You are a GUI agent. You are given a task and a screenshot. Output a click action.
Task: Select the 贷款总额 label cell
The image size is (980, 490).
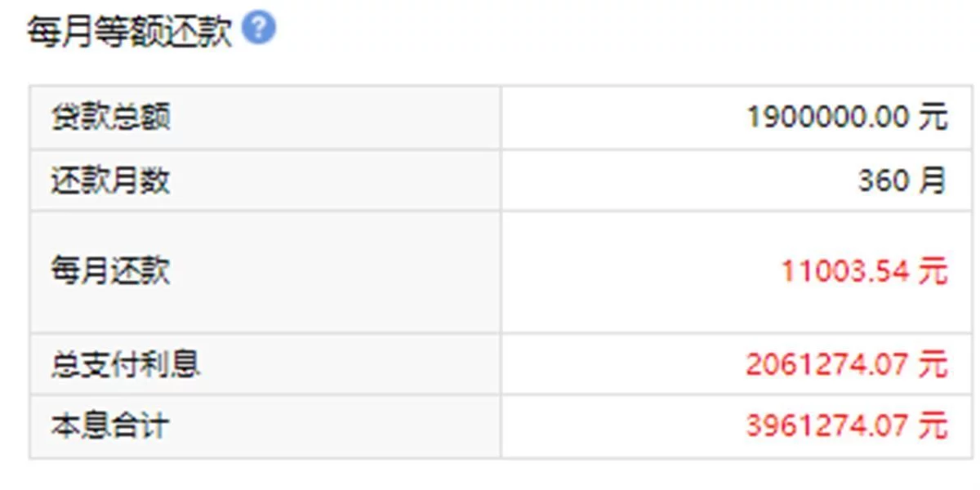click(265, 118)
